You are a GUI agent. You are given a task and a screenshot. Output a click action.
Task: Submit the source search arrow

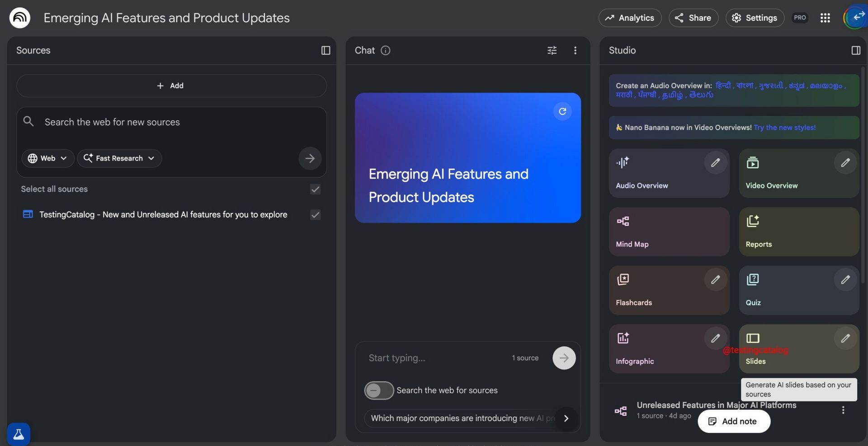pyautogui.click(x=310, y=158)
